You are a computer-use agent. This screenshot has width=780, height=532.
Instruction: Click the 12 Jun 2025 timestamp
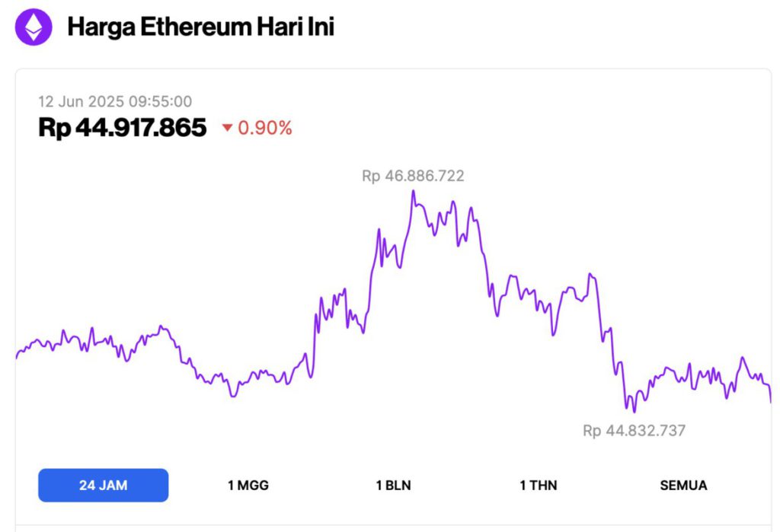(x=115, y=101)
